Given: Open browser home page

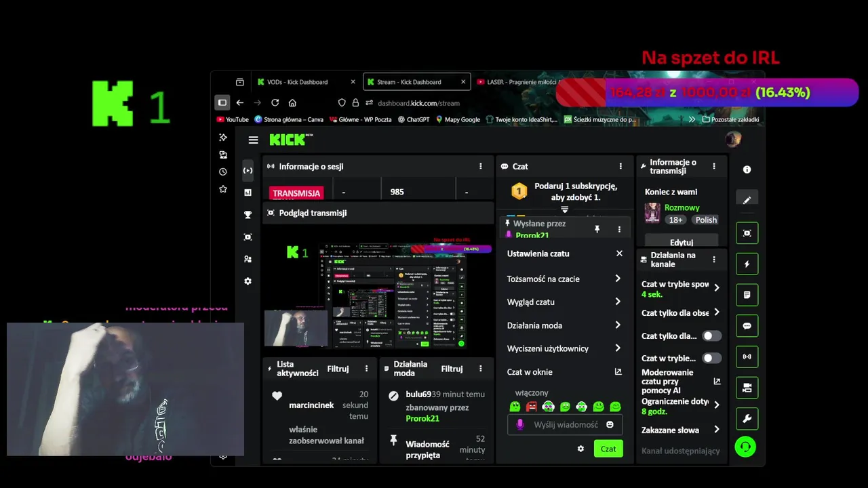Looking at the screenshot, I should click(292, 102).
